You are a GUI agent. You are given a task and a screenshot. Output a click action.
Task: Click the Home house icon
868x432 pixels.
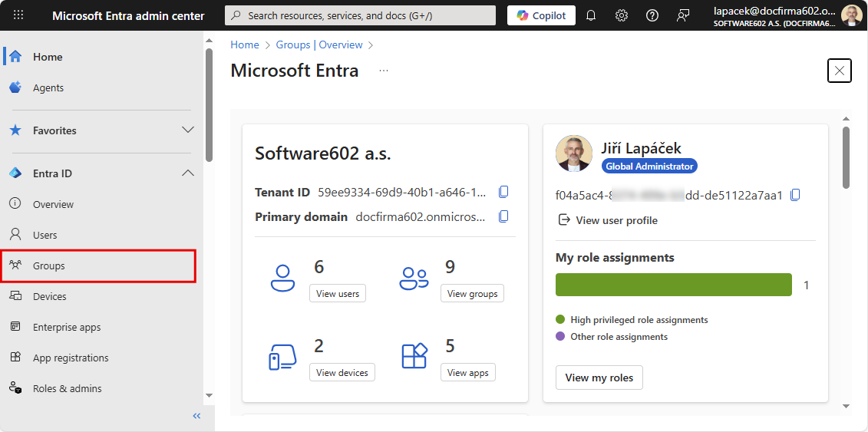click(15, 57)
